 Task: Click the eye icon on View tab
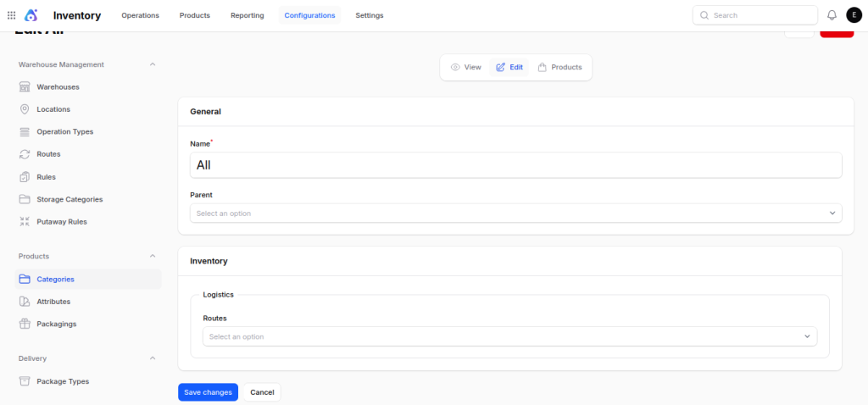455,67
